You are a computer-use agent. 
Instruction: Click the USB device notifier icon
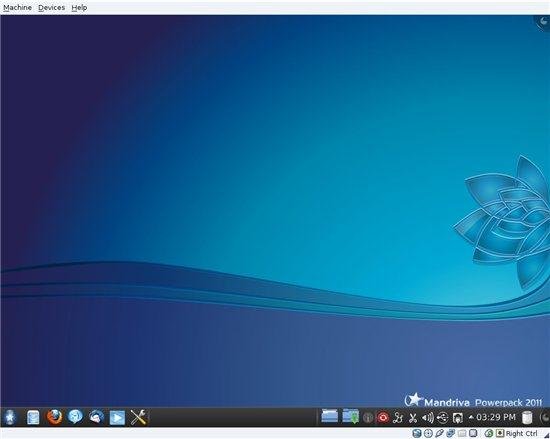pos(443,418)
